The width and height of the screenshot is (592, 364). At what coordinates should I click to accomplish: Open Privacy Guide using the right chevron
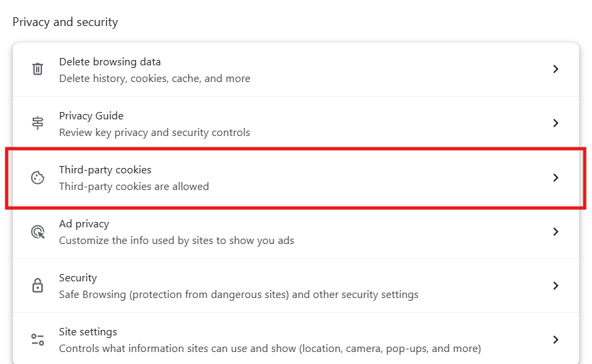pyautogui.click(x=555, y=123)
